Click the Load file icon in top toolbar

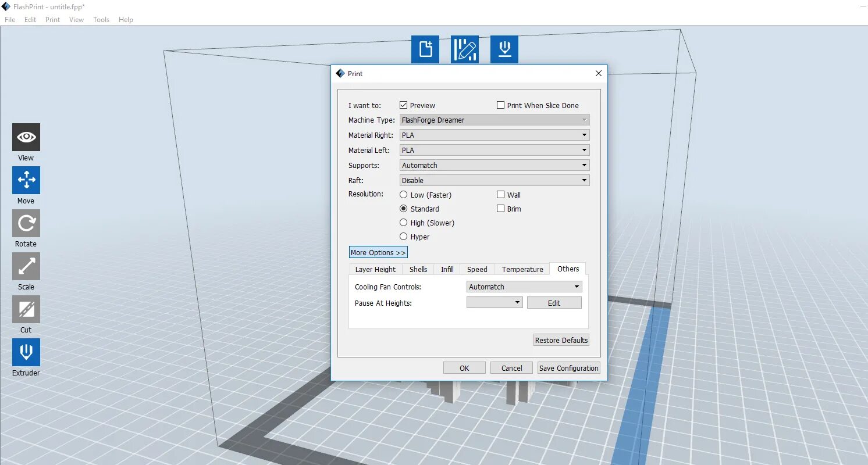(425, 49)
